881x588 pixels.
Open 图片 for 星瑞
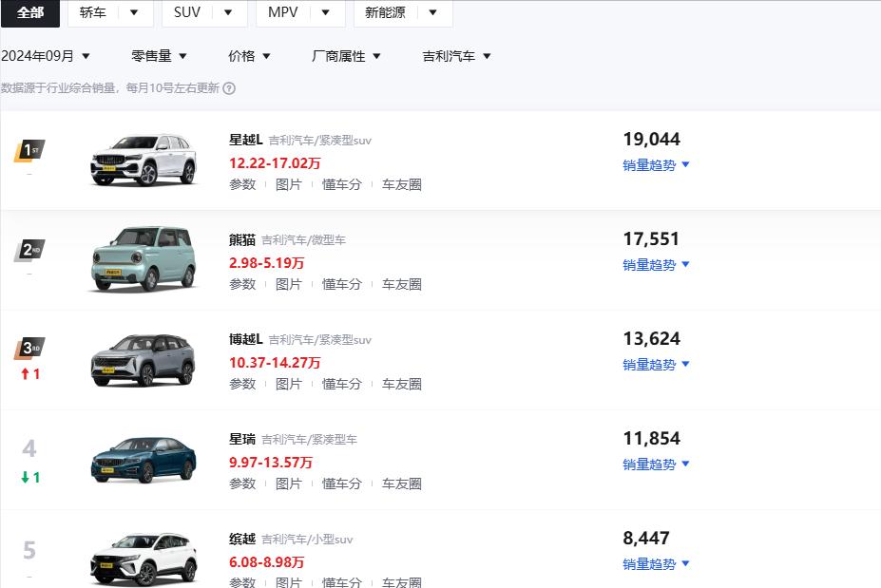click(289, 484)
